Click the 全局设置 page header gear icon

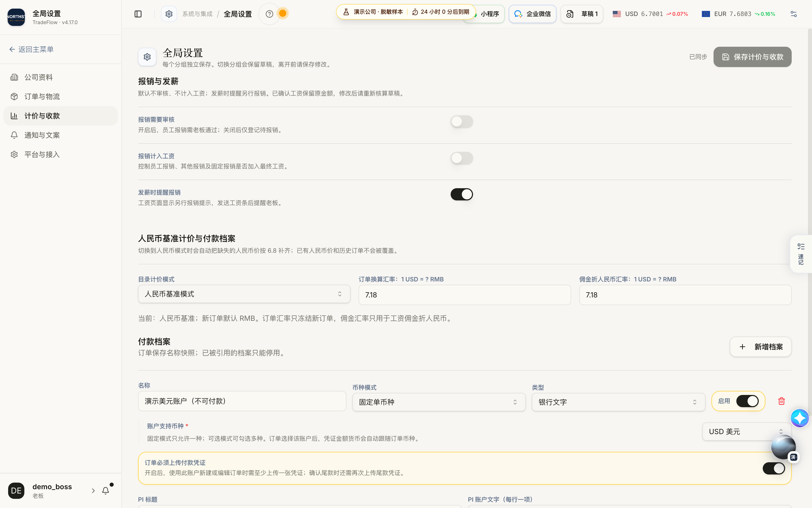pyautogui.click(x=147, y=57)
